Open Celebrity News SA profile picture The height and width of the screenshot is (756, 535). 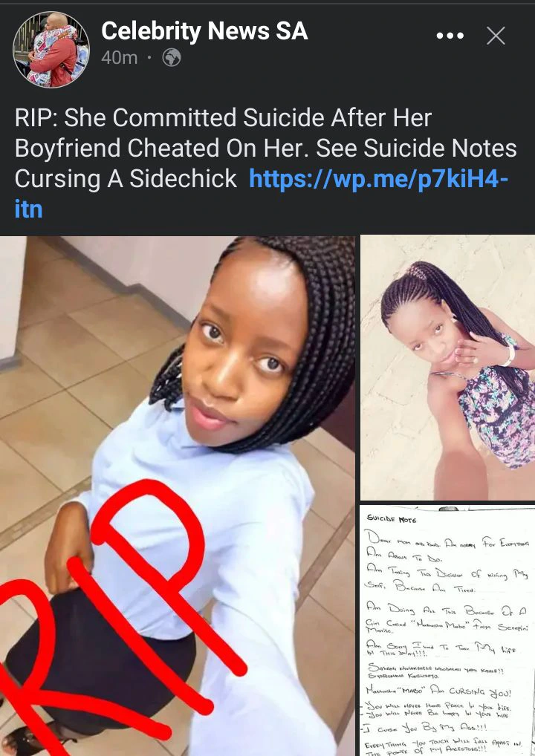click(x=51, y=50)
